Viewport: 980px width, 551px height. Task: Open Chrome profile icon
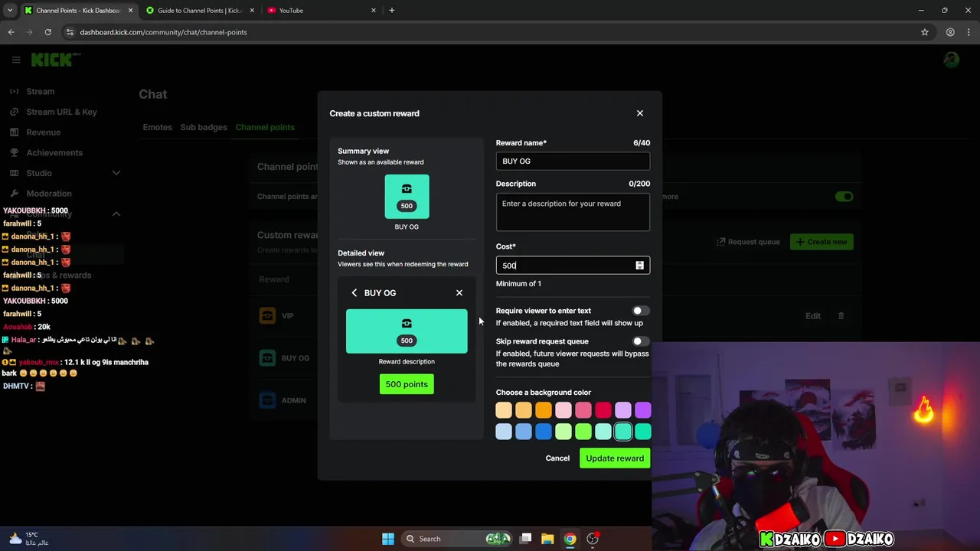pos(950,32)
